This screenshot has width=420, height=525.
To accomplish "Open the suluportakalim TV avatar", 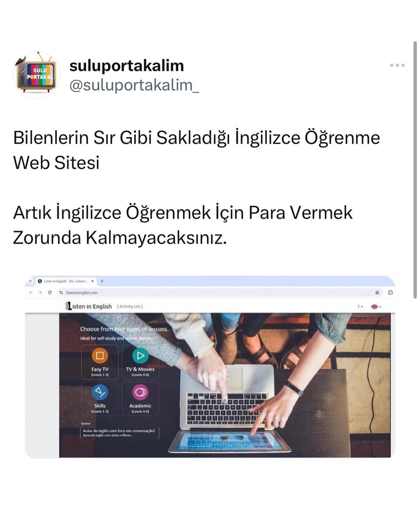I will coord(37,75).
